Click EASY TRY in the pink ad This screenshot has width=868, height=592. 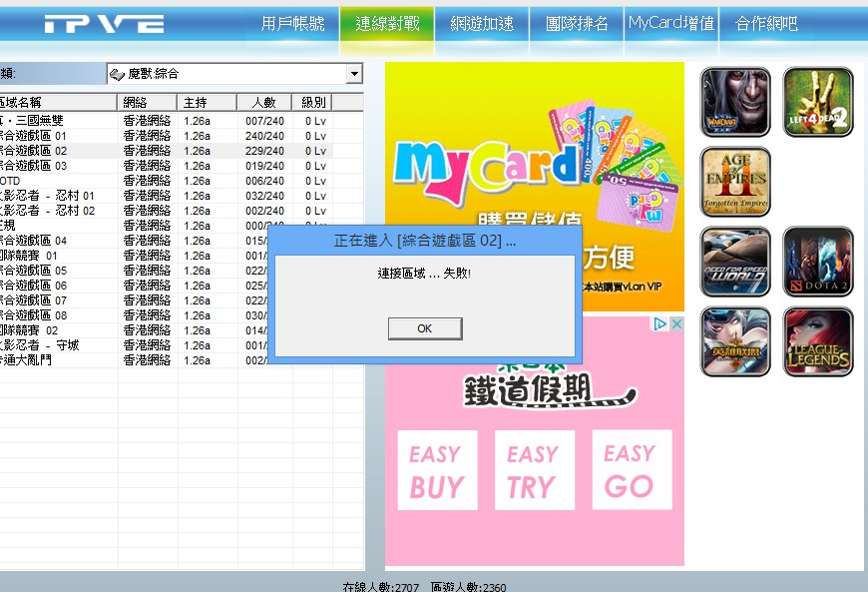tap(534, 470)
